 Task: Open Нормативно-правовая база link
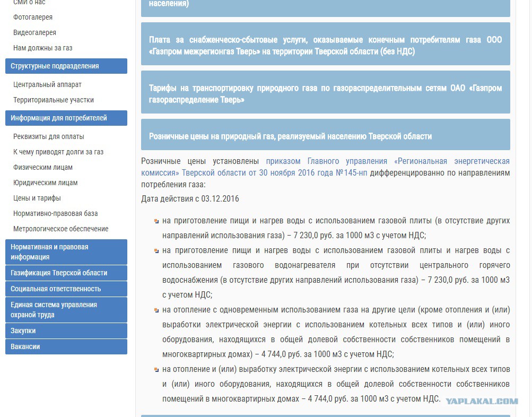[x=55, y=213]
